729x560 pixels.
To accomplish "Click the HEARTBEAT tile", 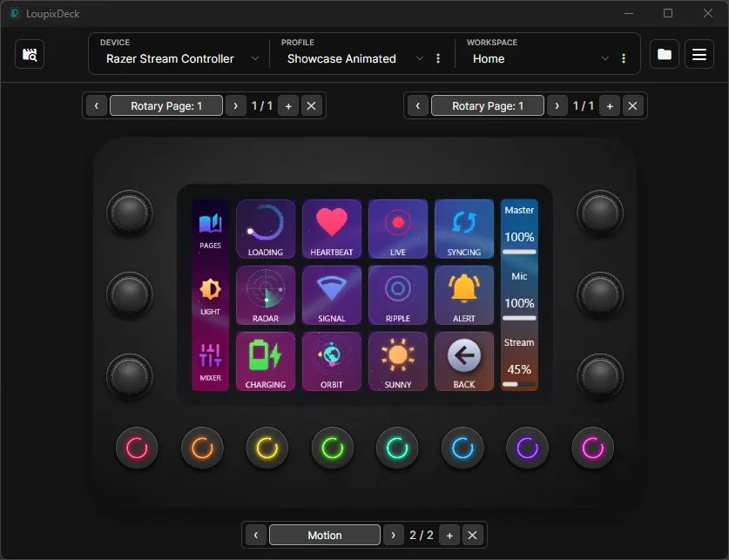I will (x=332, y=229).
